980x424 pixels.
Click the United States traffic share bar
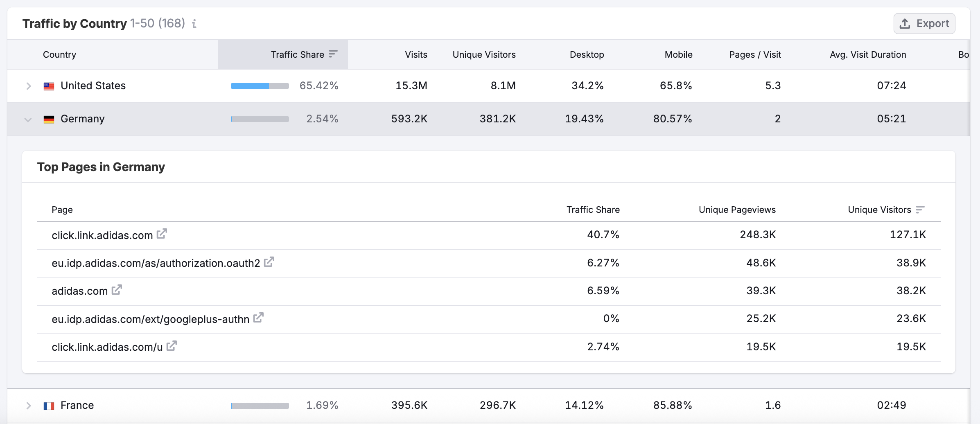coord(260,86)
